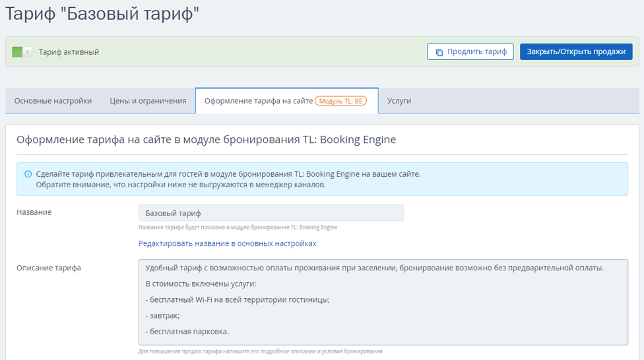
Task: Follow 'Редактировать название в основных настройках' link
Action: tap(227, 243)
